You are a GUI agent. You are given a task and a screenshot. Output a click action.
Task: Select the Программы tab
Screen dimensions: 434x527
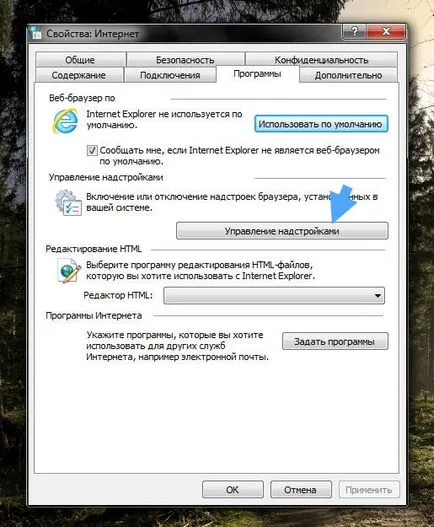tap(258, 74)
